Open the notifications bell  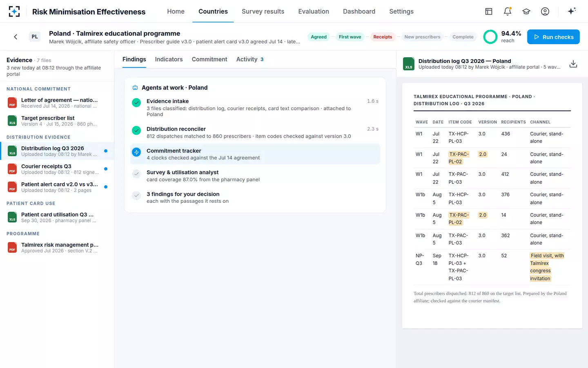tap(508, 11)
